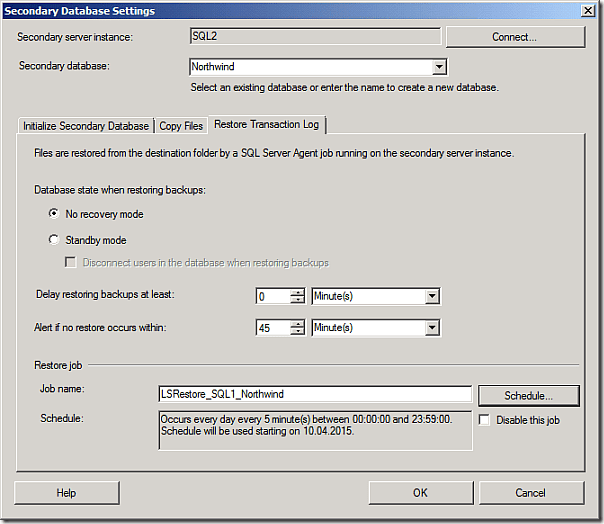The image size is (604, 524).
Task: Select Standby mode radio button
Action: 54,240
